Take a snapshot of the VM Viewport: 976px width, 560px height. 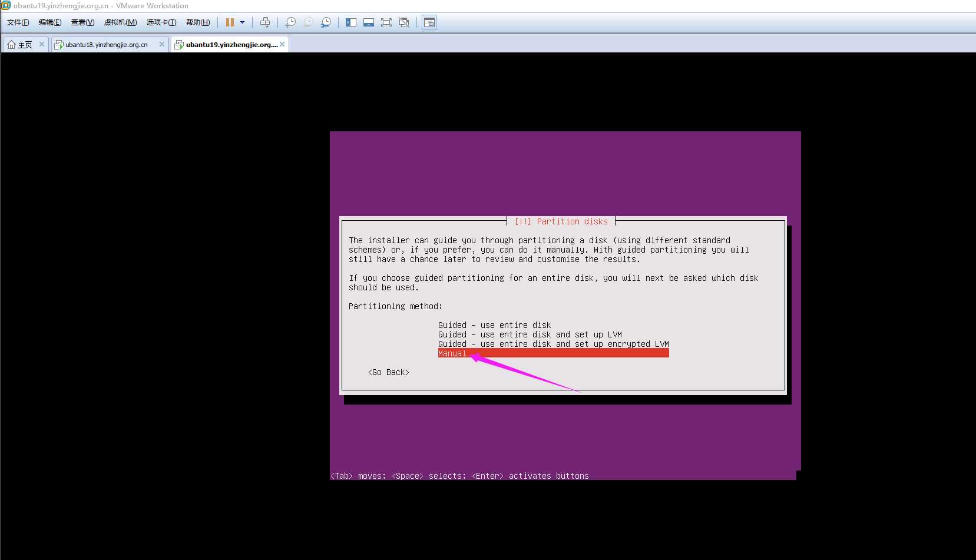tap(290, 22)
